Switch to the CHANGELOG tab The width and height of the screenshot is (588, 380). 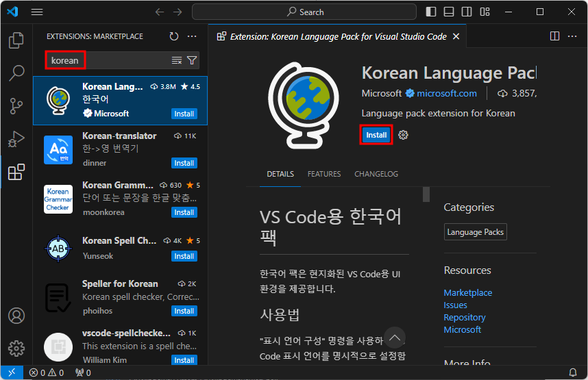click(376, 175)
